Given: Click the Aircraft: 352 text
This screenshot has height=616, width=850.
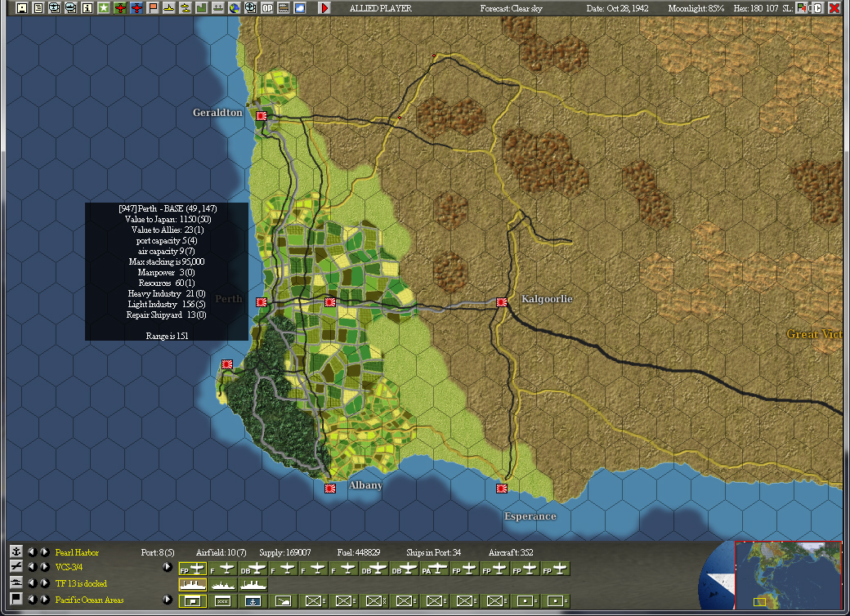Looking at the screenshot, I should click(x=511, y=552).
